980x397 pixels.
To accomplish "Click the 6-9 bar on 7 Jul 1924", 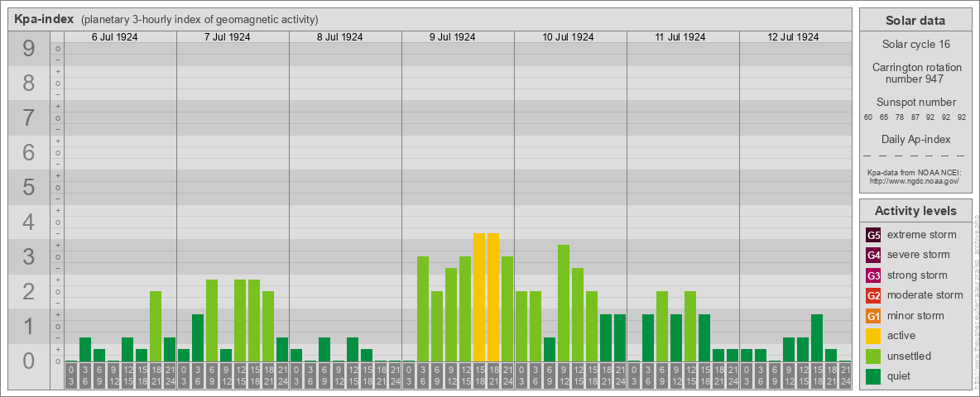I will click(212, 320).
